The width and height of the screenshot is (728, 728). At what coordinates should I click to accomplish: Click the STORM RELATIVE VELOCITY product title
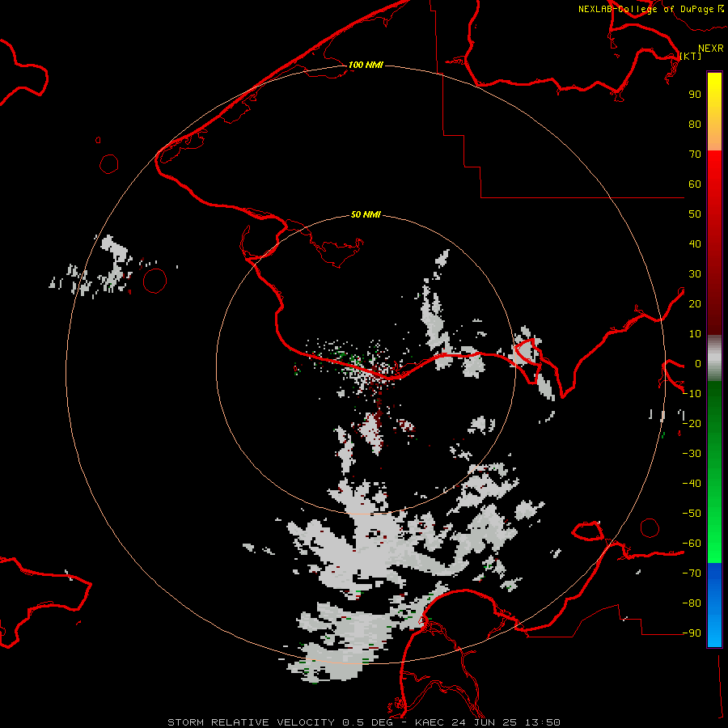pyautogui.click(x=251, y=722)
